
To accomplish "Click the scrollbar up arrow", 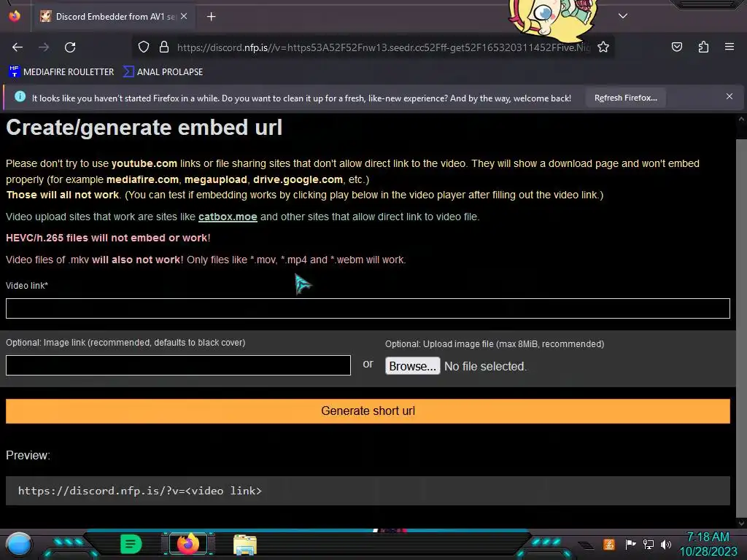I will (741, 120).
